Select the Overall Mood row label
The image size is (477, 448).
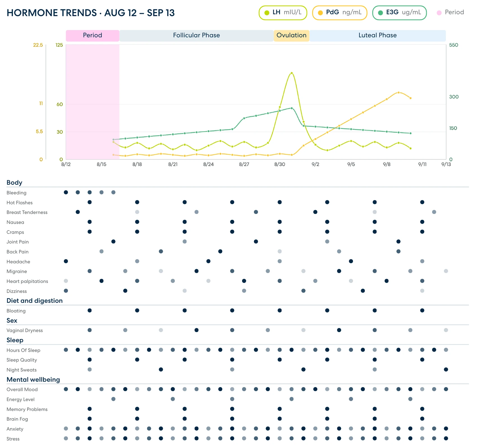[x=22, y=390]
